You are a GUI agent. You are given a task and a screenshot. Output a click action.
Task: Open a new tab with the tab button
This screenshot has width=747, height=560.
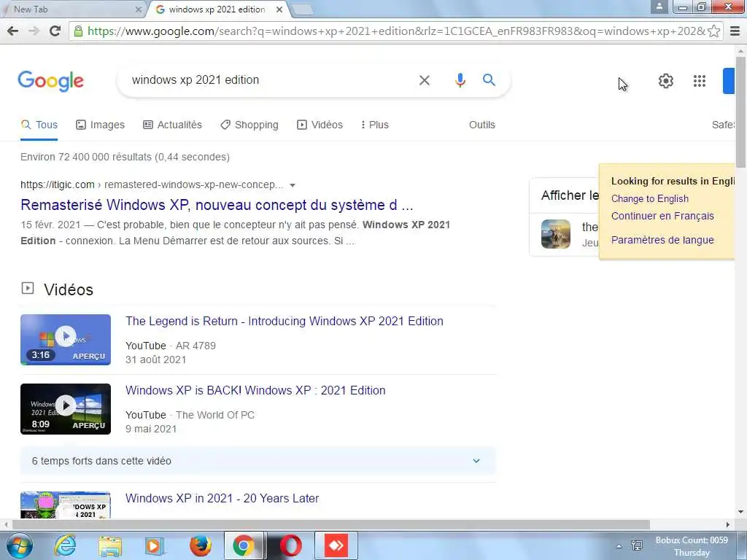[301, 9]
